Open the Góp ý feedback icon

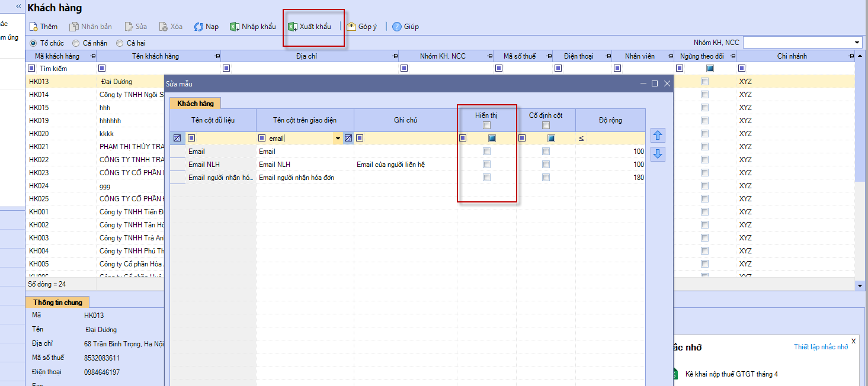(x=351, y=27)
